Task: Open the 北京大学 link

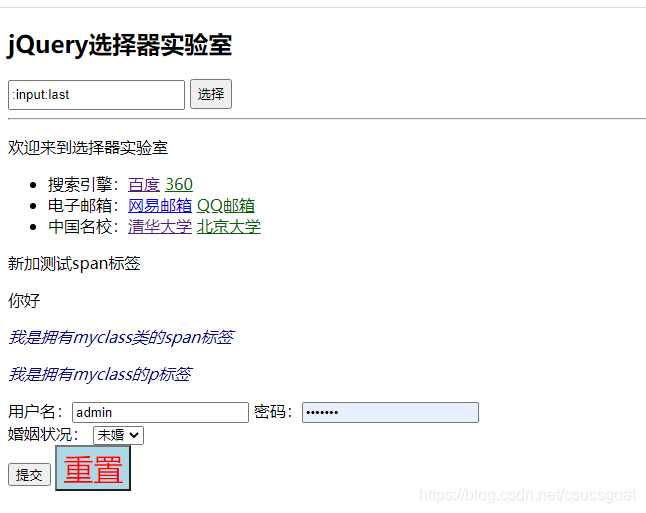Action: [229, 226]
